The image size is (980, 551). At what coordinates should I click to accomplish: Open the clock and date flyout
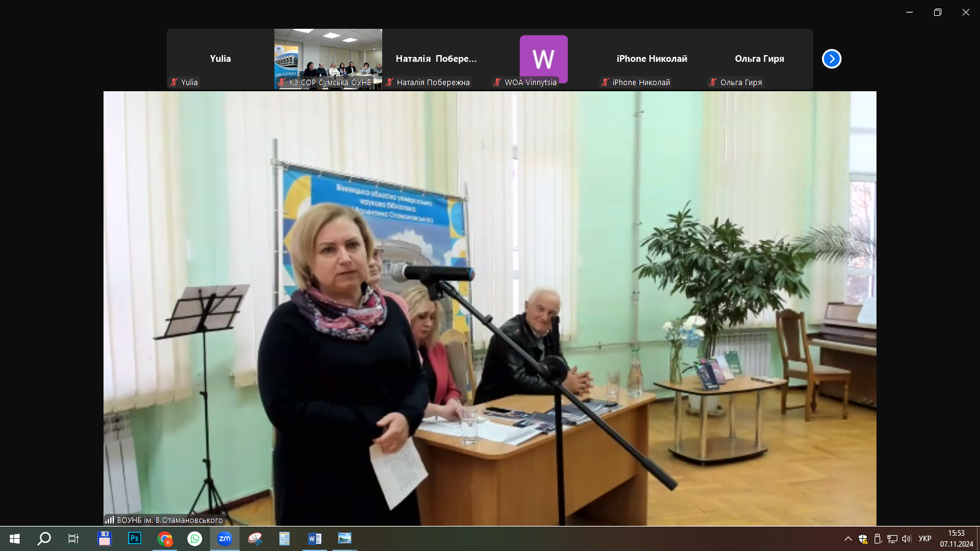(956, 539)
